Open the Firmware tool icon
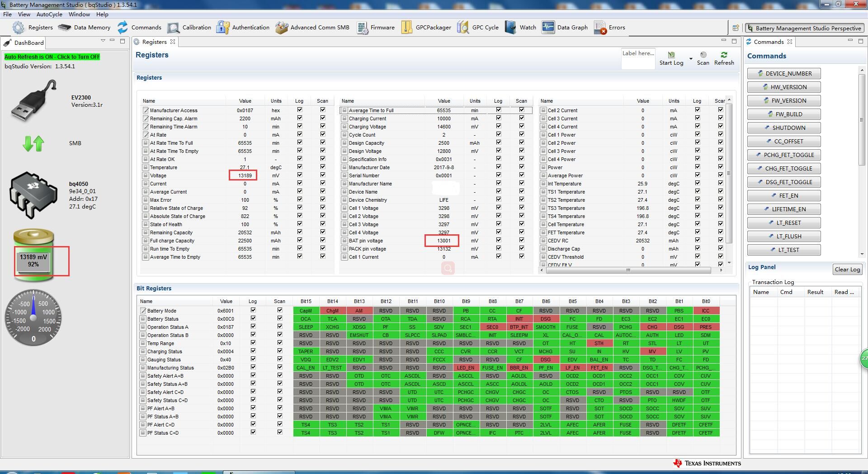The height and width of the screenshot is (474, 868). click(x=362, y=28)
